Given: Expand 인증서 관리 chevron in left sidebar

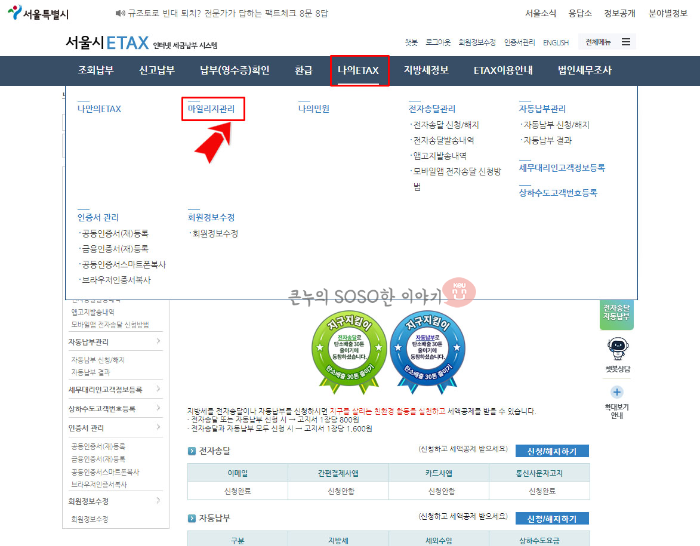Looking at the screenshot, I should pyautogui.click(x=158, y=427).
